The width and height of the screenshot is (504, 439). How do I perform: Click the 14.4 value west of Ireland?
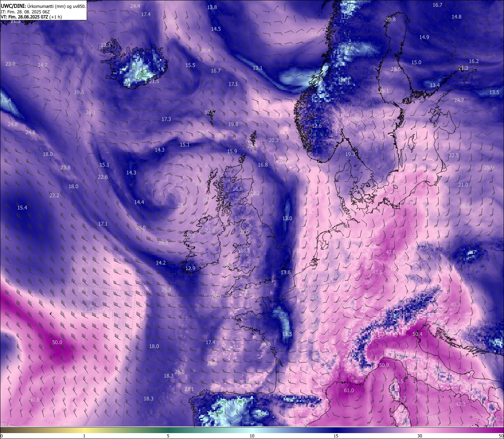(x=139, y=202)
